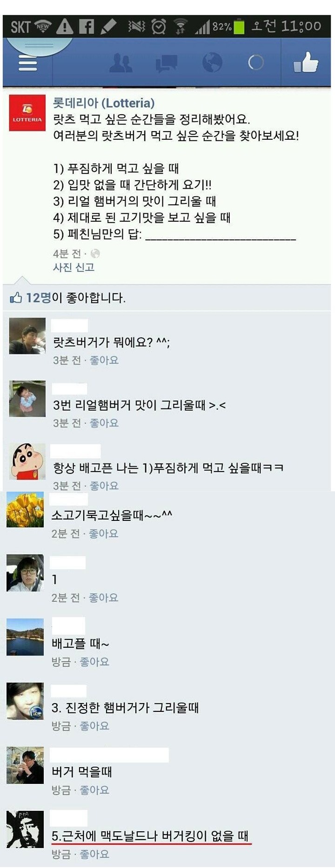View the 12명 who like this post
Image resolution: width=335 pixels, height=868 pixels.
click(38, 297)
